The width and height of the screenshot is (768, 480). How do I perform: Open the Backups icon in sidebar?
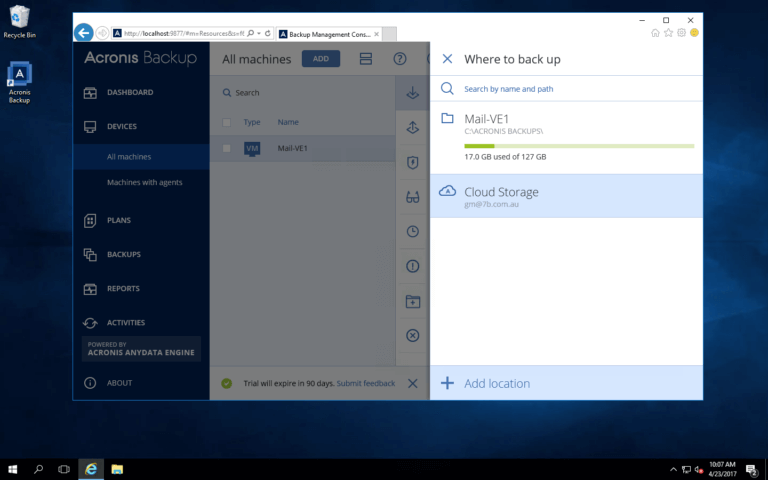tap(90, 255)
